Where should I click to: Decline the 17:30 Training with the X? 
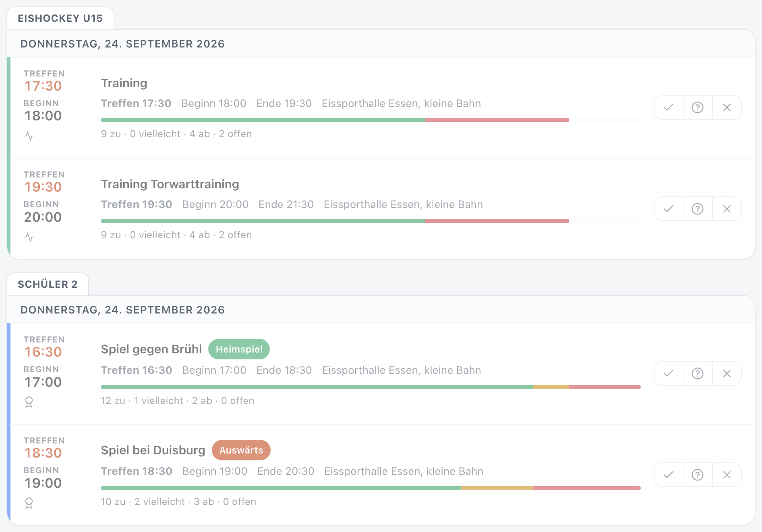[x=727, y=107]
